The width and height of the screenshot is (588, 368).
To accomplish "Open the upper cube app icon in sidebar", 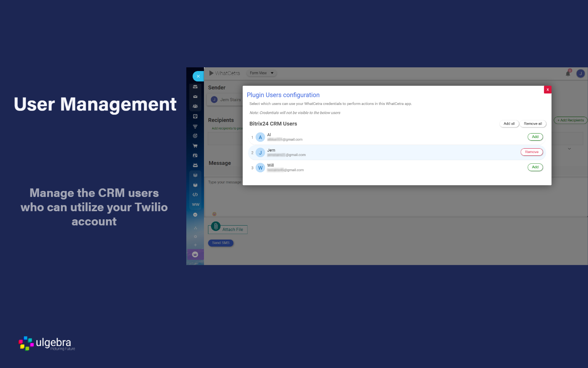I will (195, 175).
